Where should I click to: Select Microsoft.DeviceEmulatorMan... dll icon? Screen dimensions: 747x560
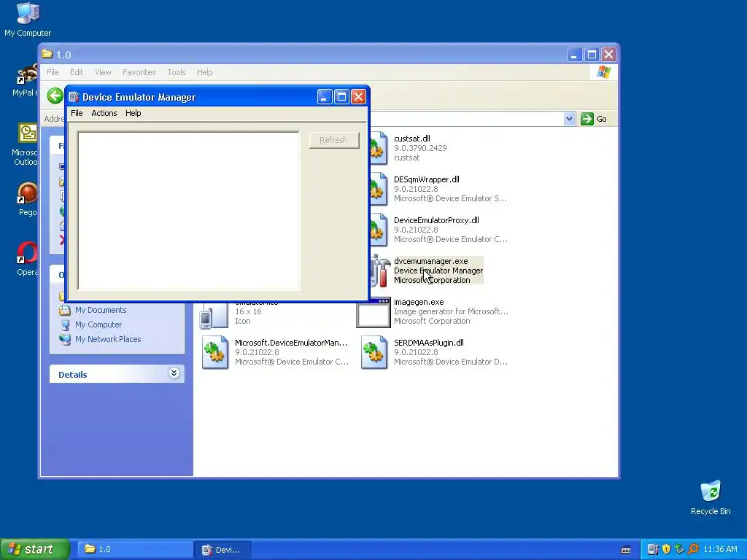click(215, 352)
